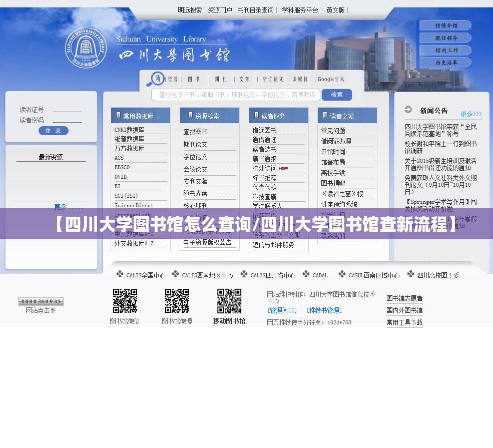Open news about 校长谢和平院士一行

click(x=440, y=147)
